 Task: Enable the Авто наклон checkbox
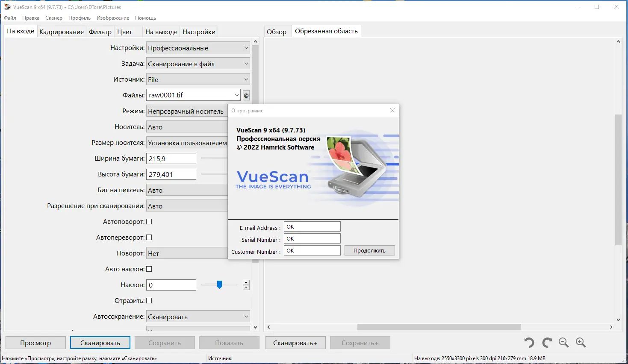pyautogui.click(x=149, y=269)
